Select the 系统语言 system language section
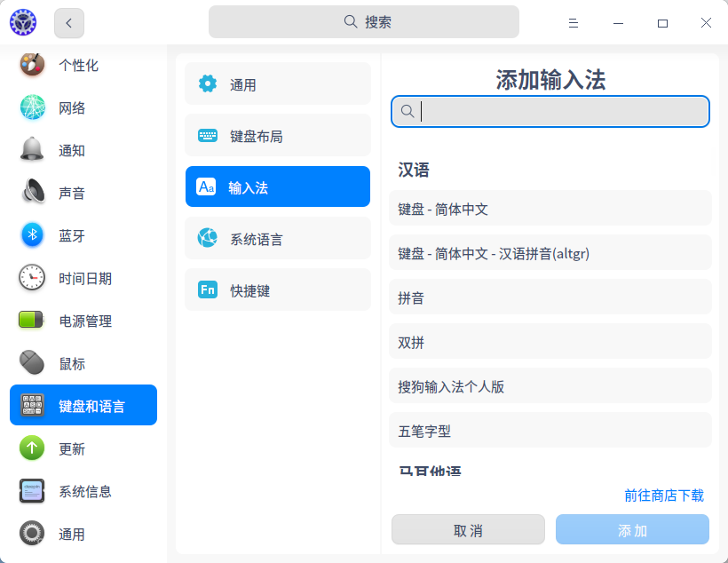The height and width of the screenshot is (563, 728). (x=277, y=238)
